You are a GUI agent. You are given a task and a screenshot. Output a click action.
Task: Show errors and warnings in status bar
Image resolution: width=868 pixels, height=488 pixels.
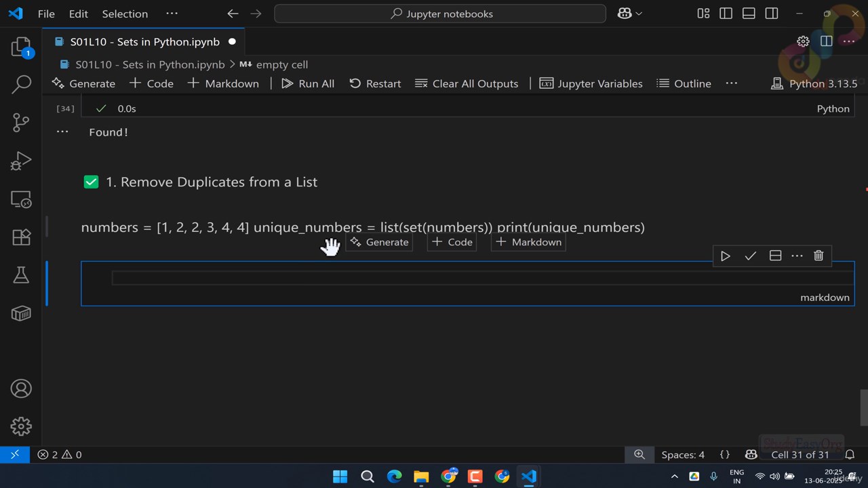point(60,455)
